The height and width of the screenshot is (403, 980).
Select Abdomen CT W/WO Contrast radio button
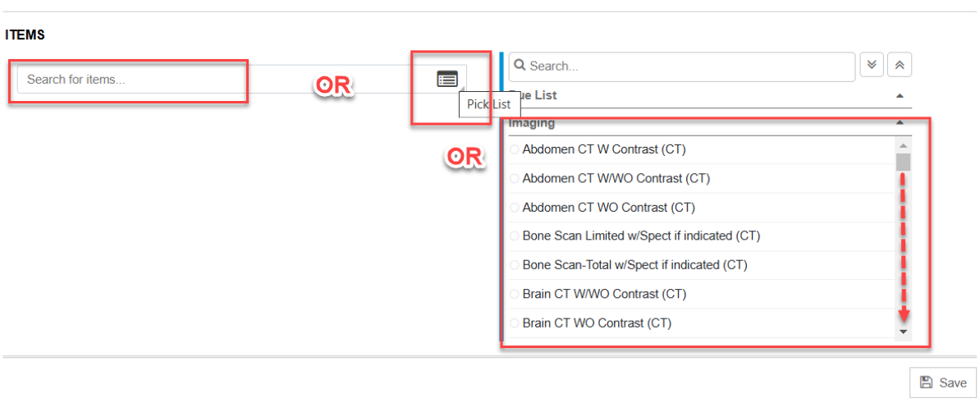[515, 179]
